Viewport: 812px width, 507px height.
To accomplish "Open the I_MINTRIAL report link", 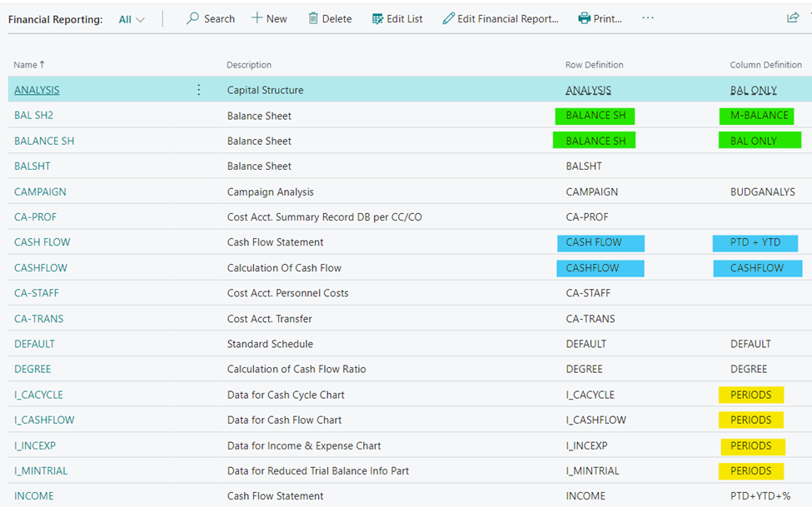I will pyautogui.click(x=41, y=470).
